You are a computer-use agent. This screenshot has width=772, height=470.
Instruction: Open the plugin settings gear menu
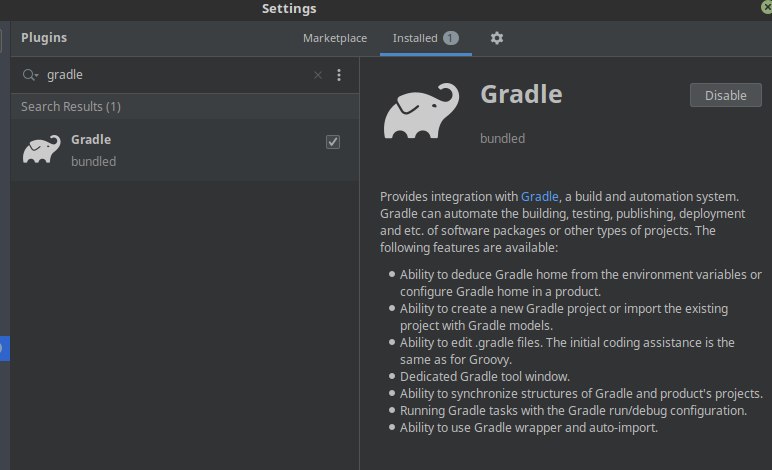pyautogui.click(x=496, y=38)
